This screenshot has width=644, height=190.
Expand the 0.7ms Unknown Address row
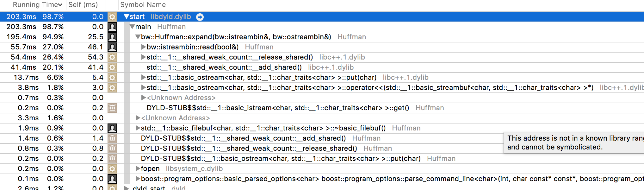(x=143, y=98)
